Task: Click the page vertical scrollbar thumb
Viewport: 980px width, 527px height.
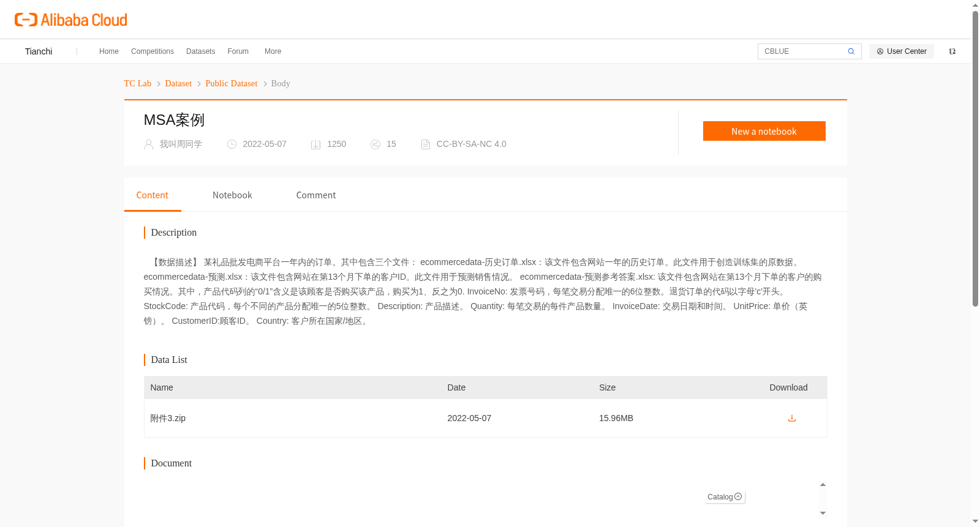Action: point(975,159)
